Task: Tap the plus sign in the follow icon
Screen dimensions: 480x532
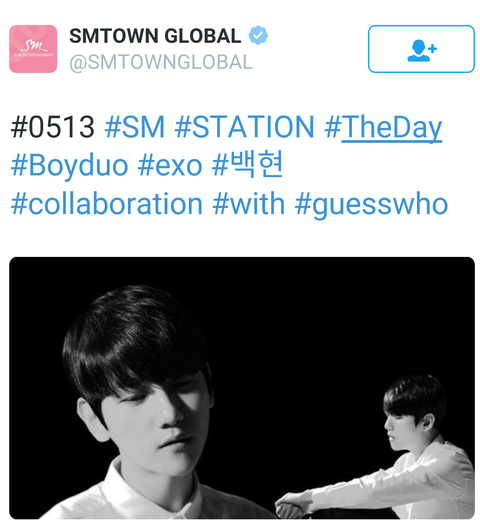Action: click(433, 49)
